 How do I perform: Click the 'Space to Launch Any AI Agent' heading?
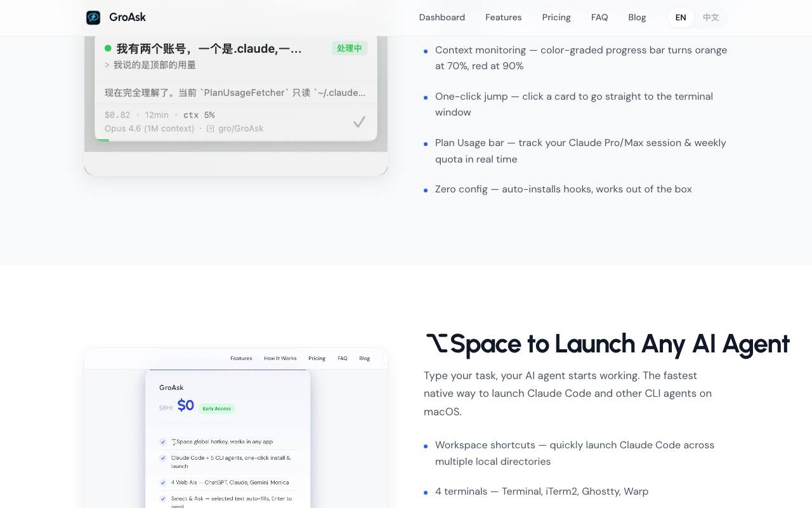tap(607, 344)
